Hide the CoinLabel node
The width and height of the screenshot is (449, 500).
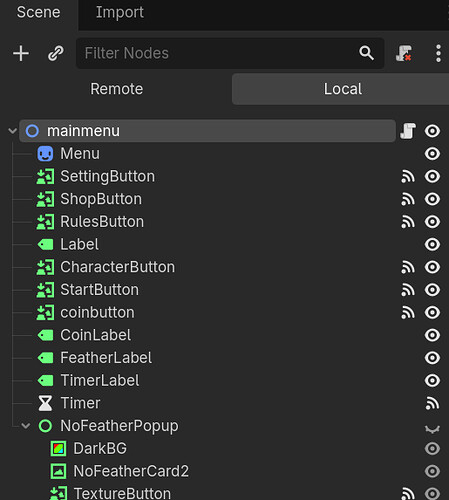point(432,335)
